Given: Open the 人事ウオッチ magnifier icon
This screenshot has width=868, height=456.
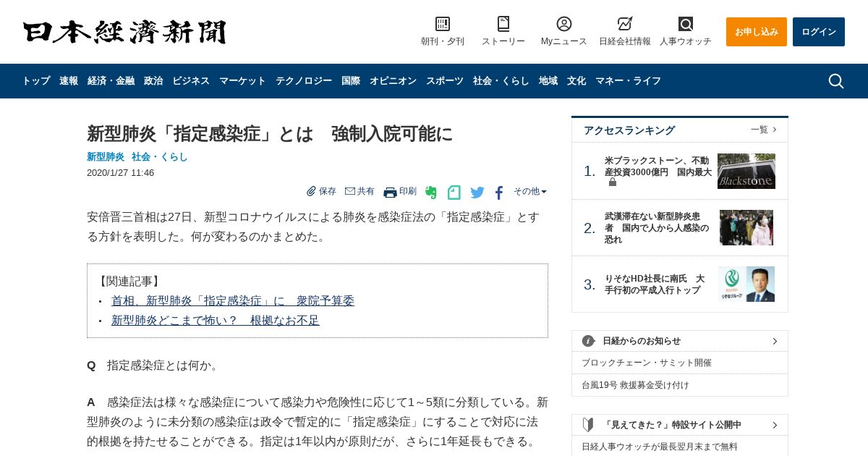Looking at the screenshot, I should point(686,24).
